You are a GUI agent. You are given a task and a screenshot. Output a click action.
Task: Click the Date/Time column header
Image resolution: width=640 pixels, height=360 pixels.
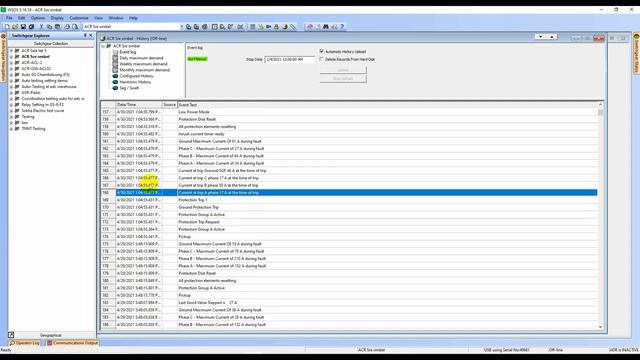pos(139,105)
